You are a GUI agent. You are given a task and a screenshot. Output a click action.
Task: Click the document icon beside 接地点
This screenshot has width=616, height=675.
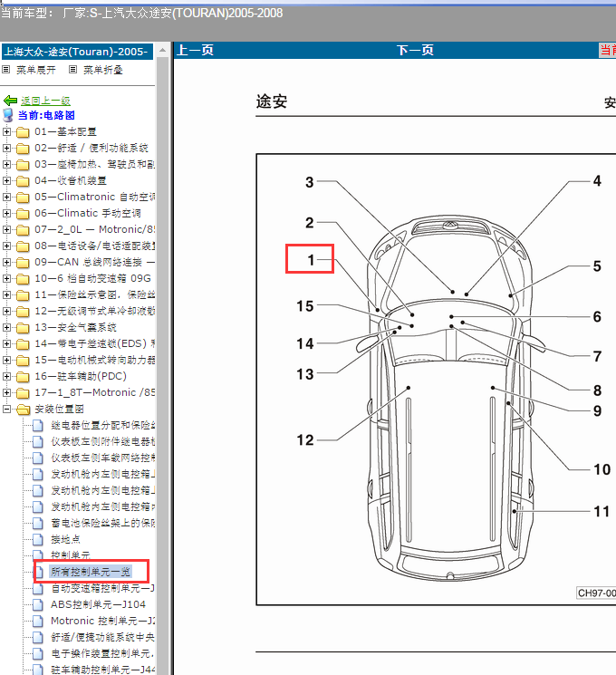38,539
